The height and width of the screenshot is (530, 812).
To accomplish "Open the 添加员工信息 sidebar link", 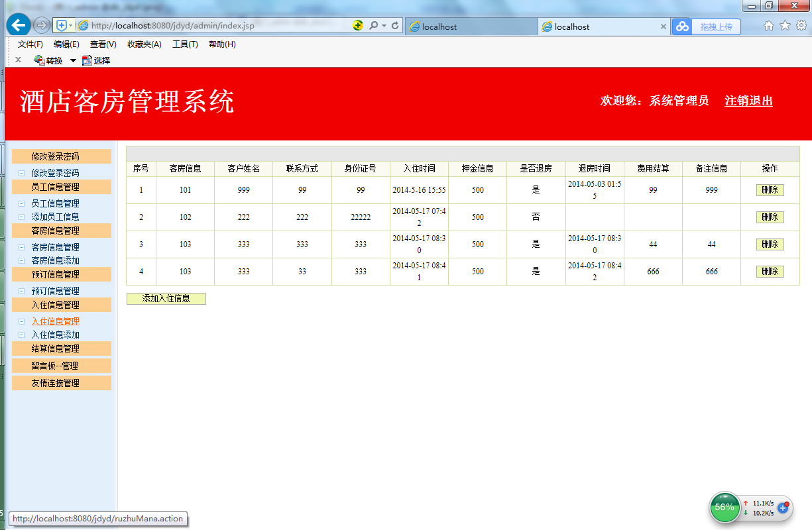I will pos(55,217).
